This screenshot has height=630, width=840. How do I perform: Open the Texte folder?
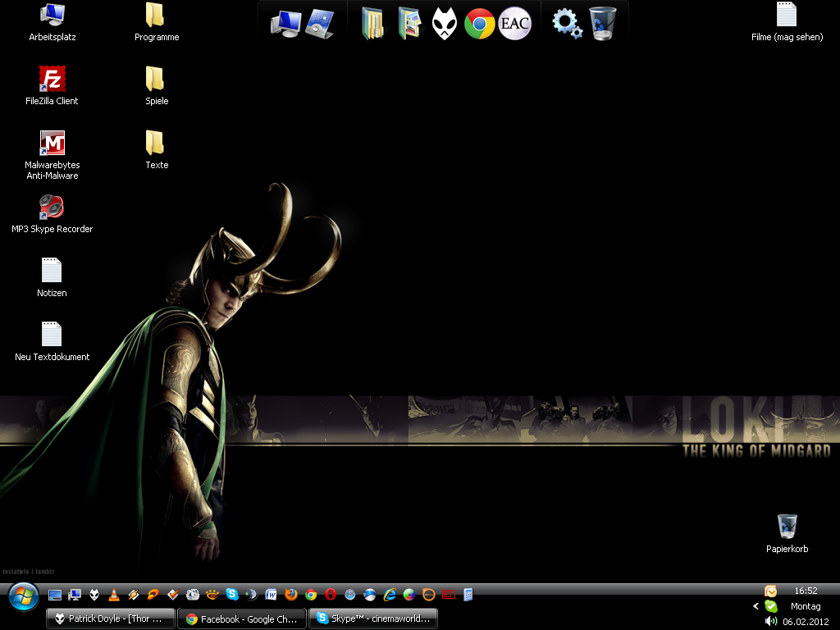point(157,150)
